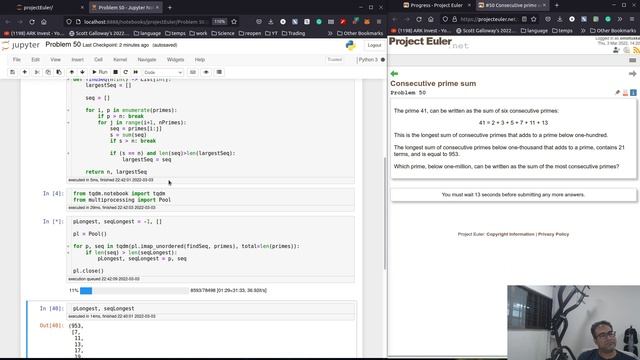Collapse the 'for p, seq in tqdm' code fold
Screen dimensions: 640x360
[x=68, y=247]
